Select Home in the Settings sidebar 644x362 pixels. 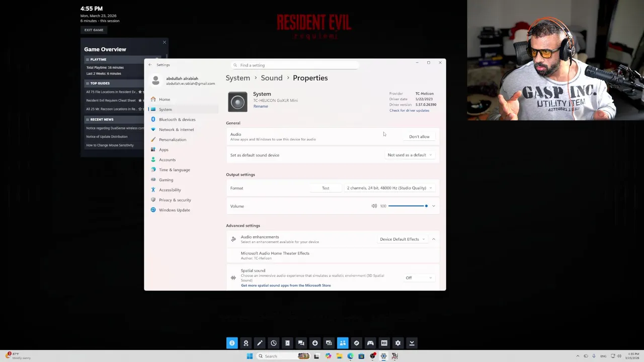click(x=184, y=100)
